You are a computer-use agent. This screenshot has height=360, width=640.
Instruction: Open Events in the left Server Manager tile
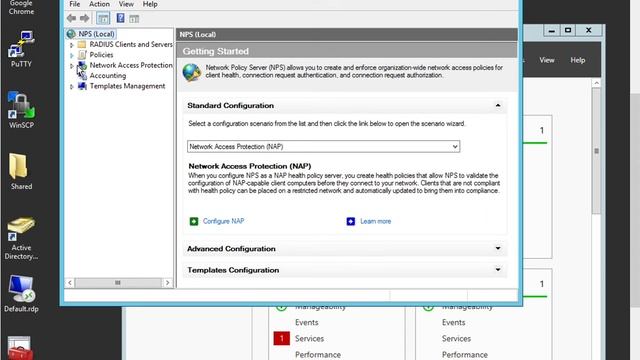[307, 322]
